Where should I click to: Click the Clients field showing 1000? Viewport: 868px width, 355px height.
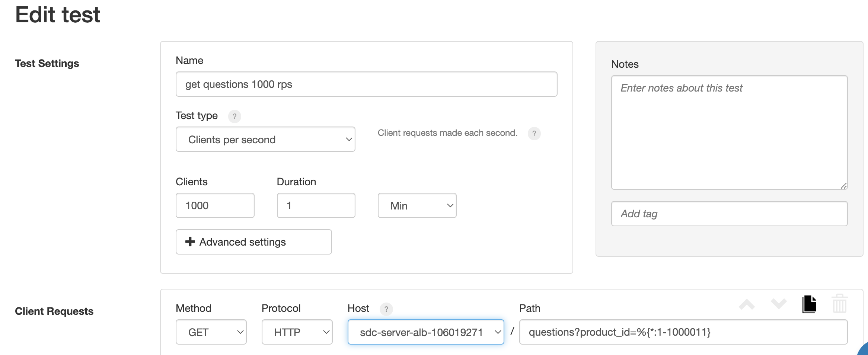coord(215,205)
